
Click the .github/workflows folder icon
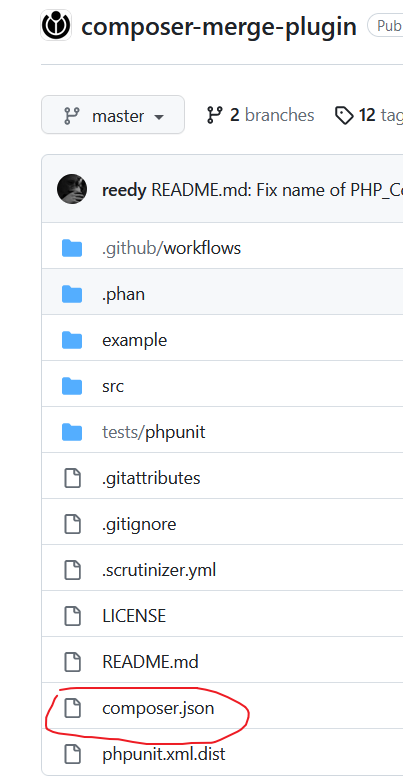coord(72,248)
